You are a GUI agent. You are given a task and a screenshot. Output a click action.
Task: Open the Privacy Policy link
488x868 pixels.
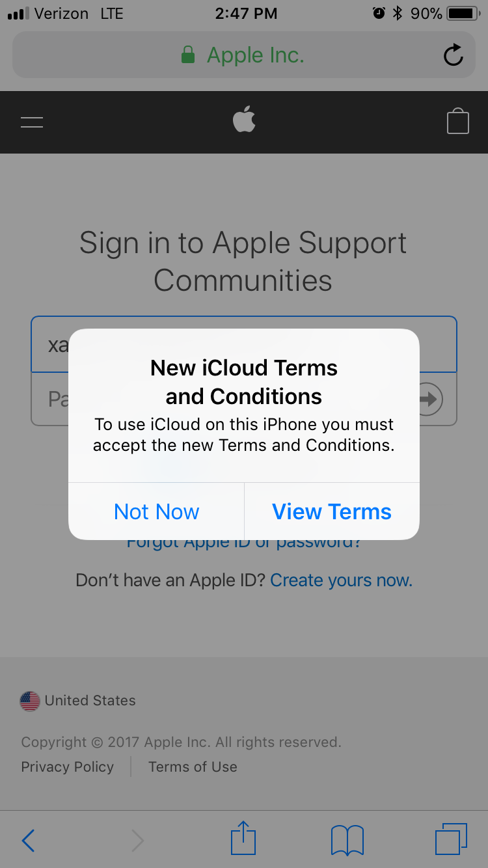tap(68, 766)
